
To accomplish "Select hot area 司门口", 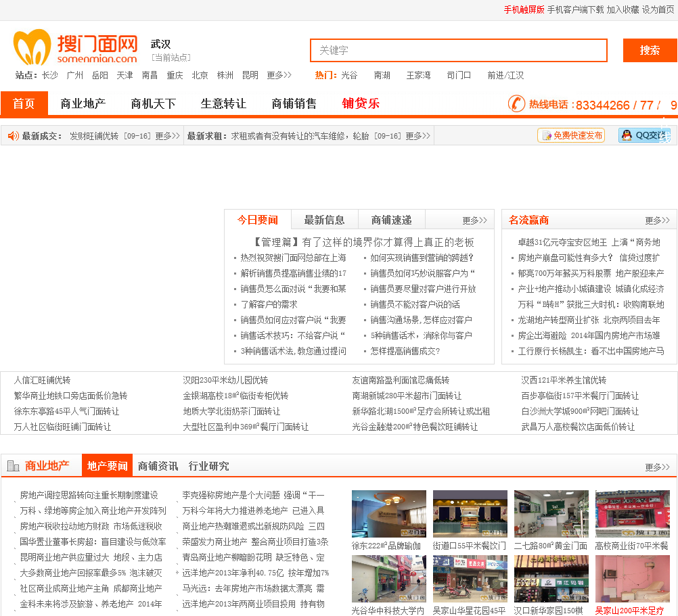I will pos(459,75).
